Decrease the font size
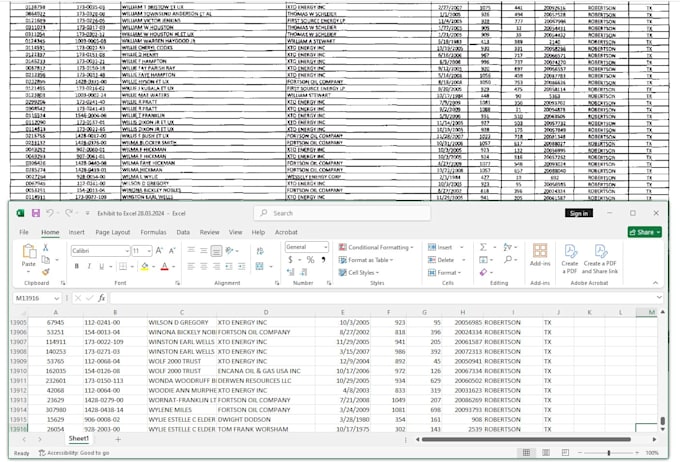This screenshot has width=680, height=462. pyautogui.click(x=172, y=251)
